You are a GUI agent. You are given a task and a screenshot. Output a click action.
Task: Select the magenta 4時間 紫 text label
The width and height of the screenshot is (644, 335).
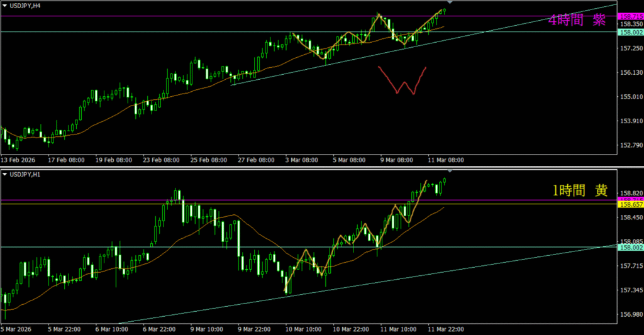577,20
